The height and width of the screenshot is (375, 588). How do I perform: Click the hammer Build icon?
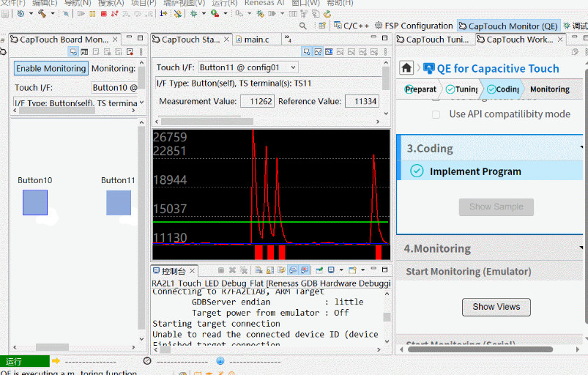coord(42,14)
